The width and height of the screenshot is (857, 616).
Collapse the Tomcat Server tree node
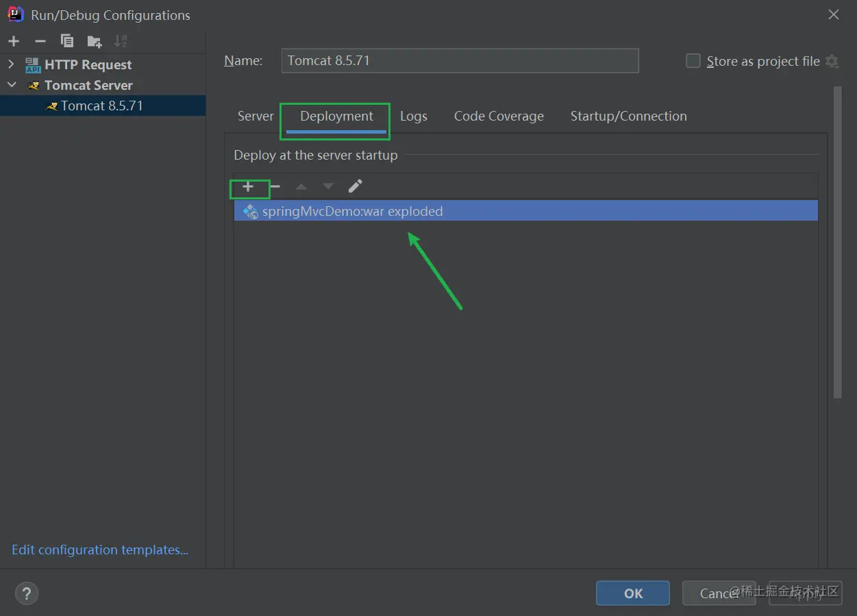point(12,85)
